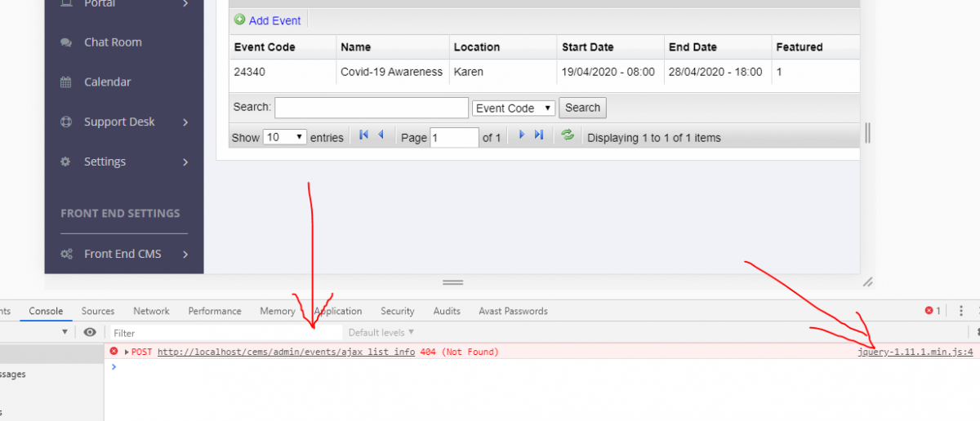Expand the Support Desk submenu chevron
The height and width of the screenshot is (421, 980).
pyautogui.click(x=186, y=122)
